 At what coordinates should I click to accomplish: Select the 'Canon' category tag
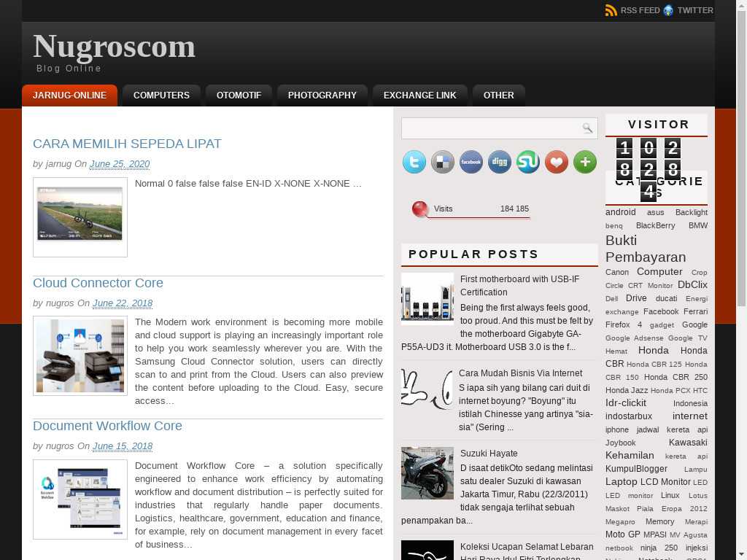pos(617,272)
